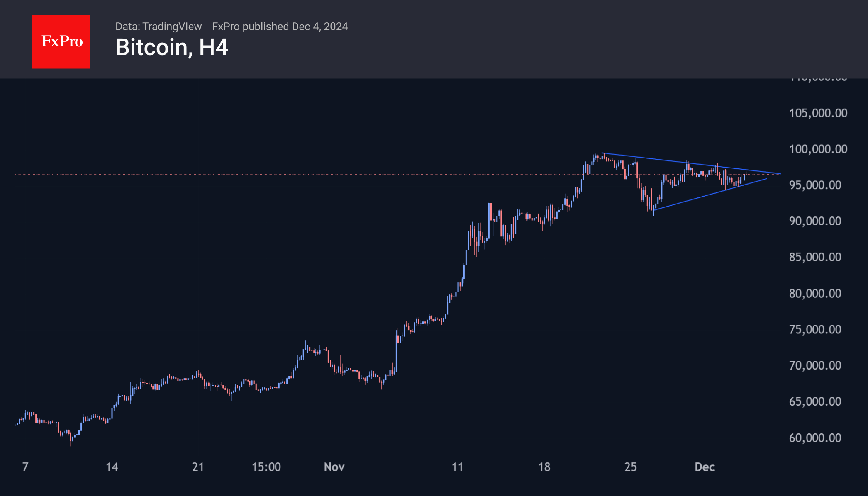Select the 60,000.00 price axis label
The width and height of the screenshot is (868, 496).
815,438
